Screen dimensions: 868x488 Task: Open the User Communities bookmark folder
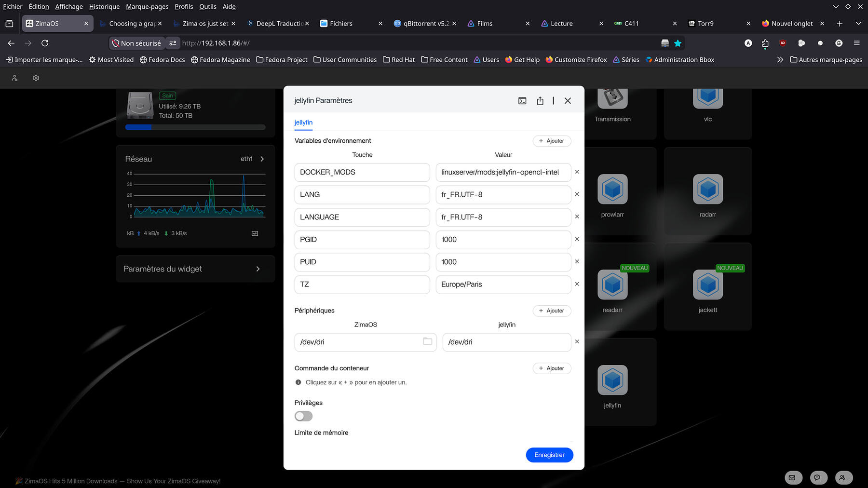345,60
